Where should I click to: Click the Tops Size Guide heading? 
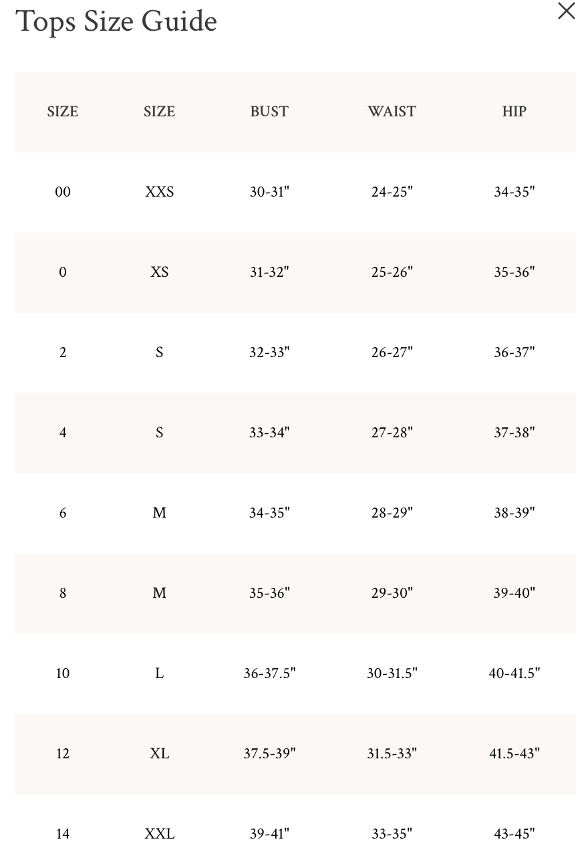[x=116, y=21]
